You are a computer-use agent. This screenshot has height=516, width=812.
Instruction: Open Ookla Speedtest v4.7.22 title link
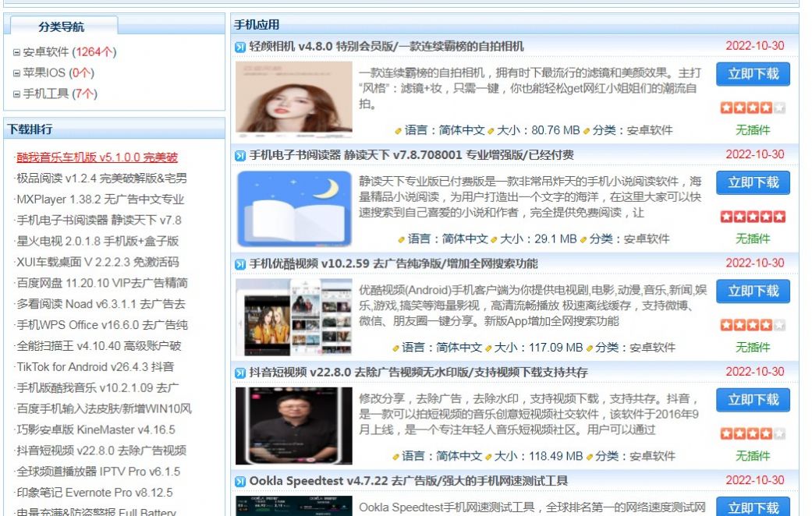point(408,482)
